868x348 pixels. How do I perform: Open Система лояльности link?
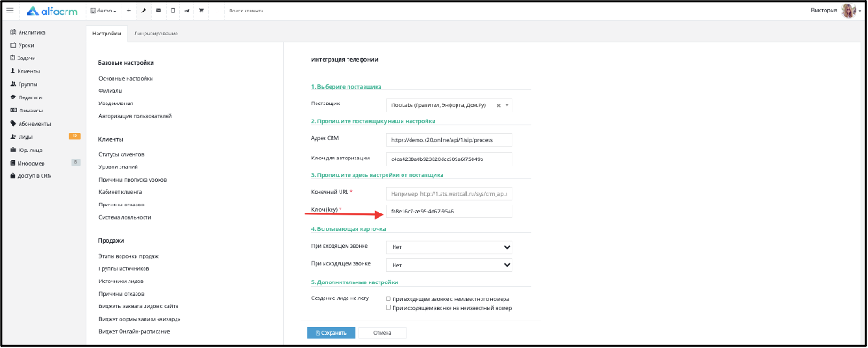click(x=124, y=218)
